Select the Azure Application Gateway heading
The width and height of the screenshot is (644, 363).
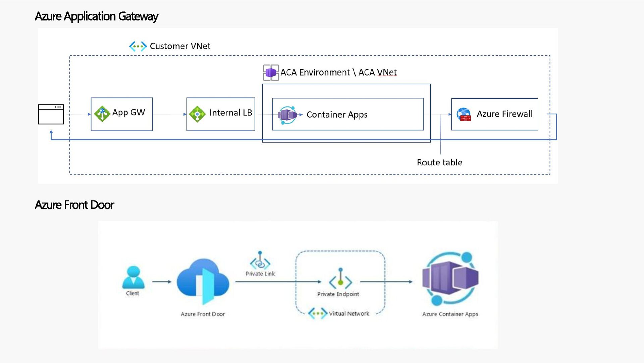click(97, 16)
